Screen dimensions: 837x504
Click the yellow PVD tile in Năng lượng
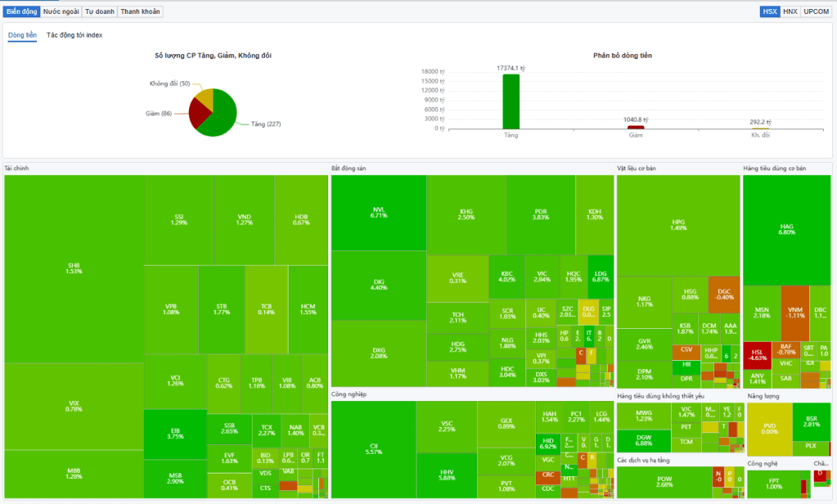click(769, 428)
